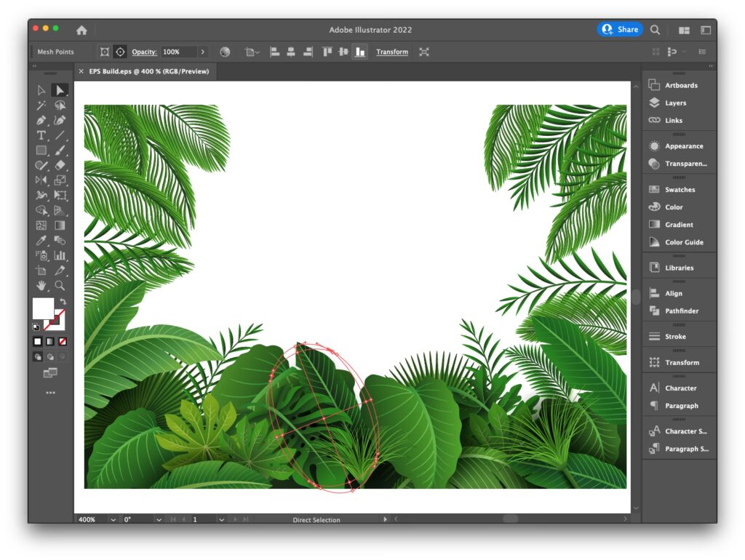Open the zoom level dropdown
This screenshot has width=745, height=560.
coord(113,519)
